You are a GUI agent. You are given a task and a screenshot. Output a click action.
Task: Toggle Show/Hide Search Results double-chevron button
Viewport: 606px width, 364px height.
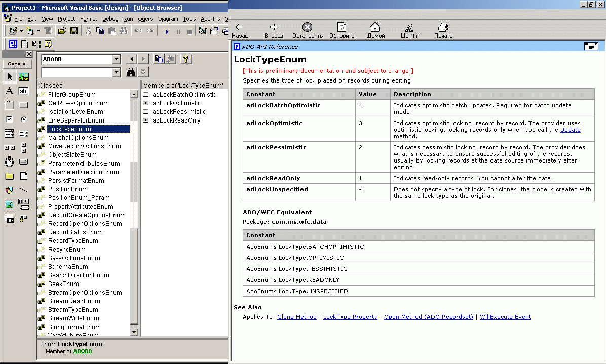(143, 72)
